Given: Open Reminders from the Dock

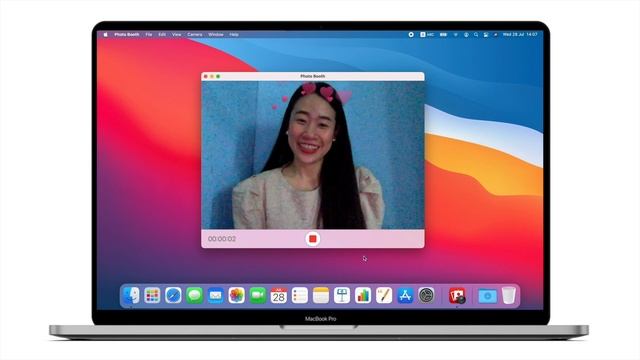Looking at the screenshot, I should [x=300, y=295].
